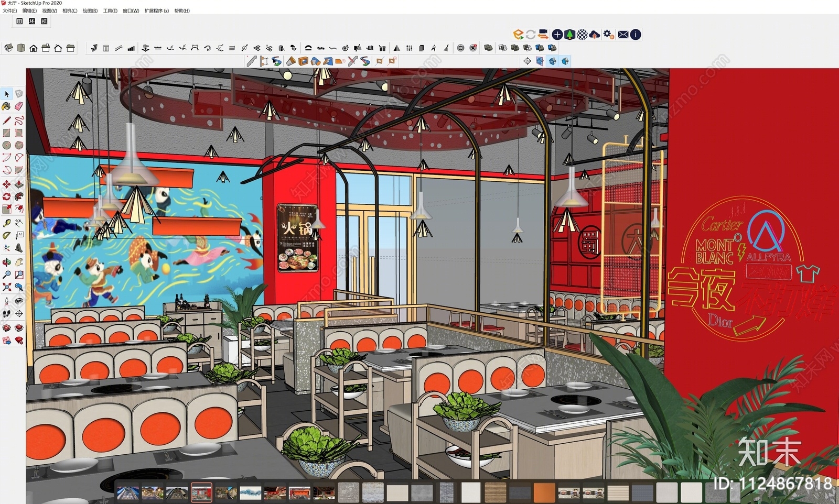
Task: Toggle Display Section Fill
Action: pos(565,61)
